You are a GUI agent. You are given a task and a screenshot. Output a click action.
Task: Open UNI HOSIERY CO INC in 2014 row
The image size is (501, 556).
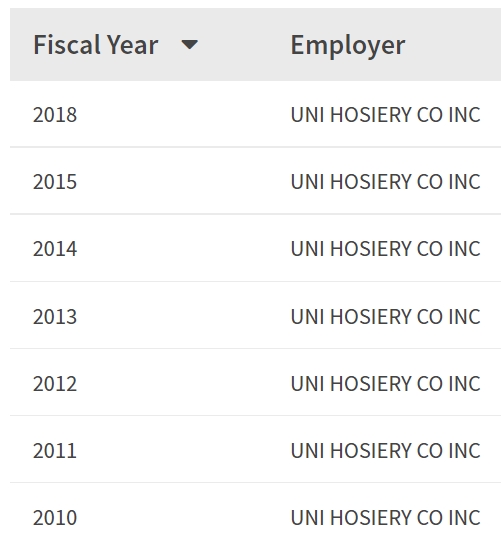click(385, 249)
